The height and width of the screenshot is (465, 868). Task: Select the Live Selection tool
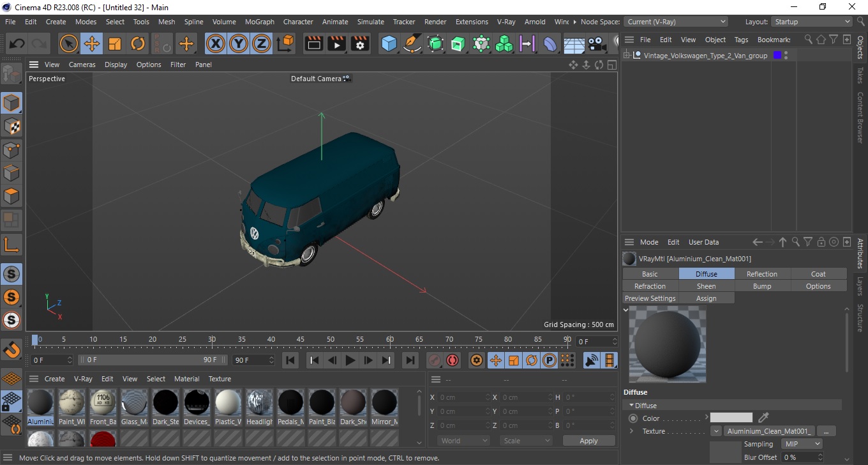(x=68, y=44)
